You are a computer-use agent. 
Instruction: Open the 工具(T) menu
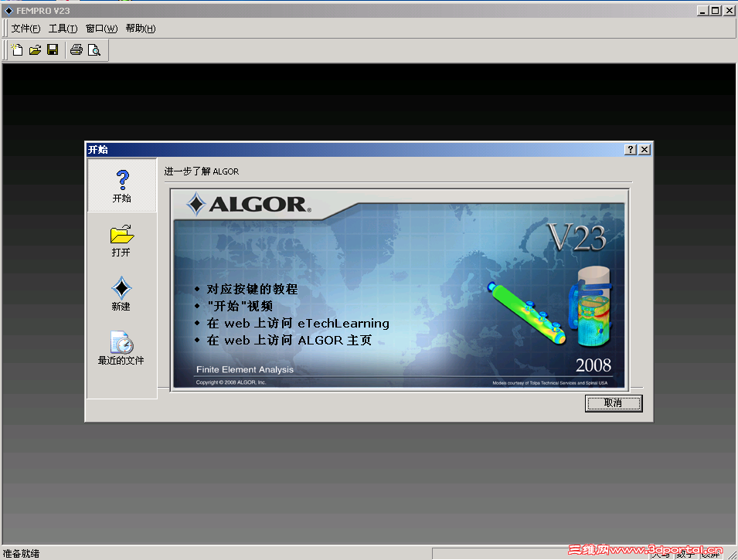click(63, 29)
